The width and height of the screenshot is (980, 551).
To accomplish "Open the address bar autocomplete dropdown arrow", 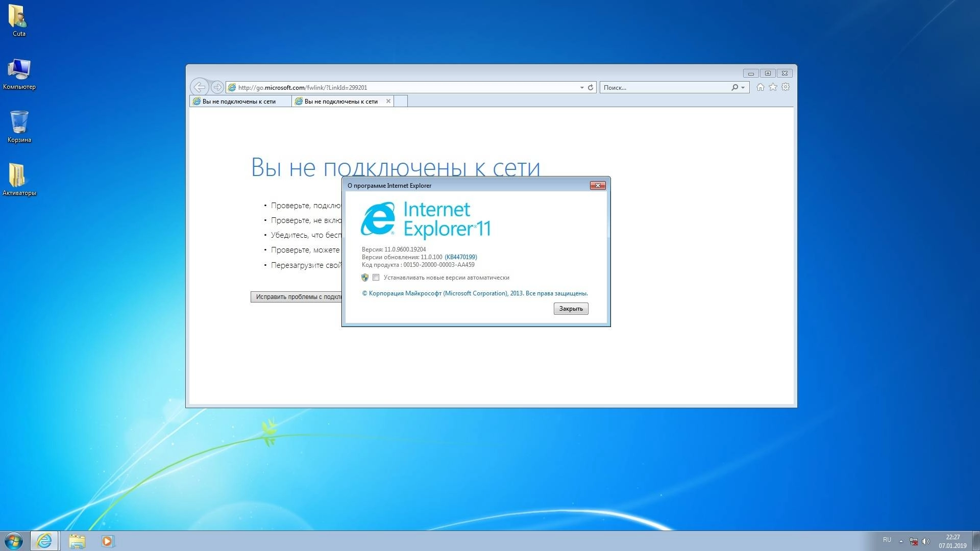I will pos(582,88).
